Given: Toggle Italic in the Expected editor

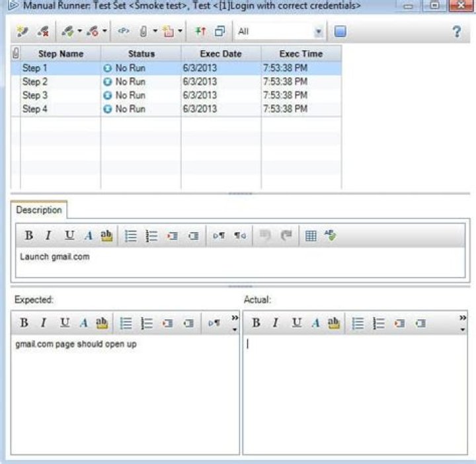Looking at the screenshot, I should coord(44,323).
